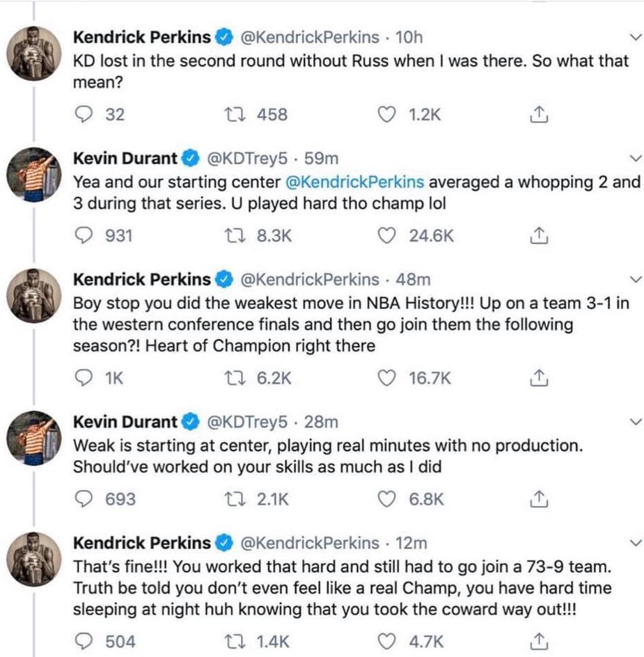The width and height of the screenshot is (644, 657).
Task: Open Kevin Durant's profile name on the 28m tweet
Action: (x=125, y=421)
